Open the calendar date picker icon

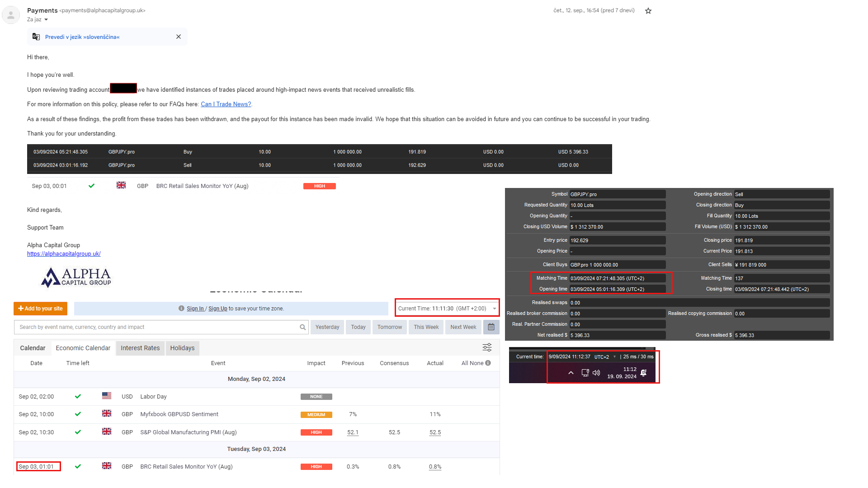click(491, 327)
